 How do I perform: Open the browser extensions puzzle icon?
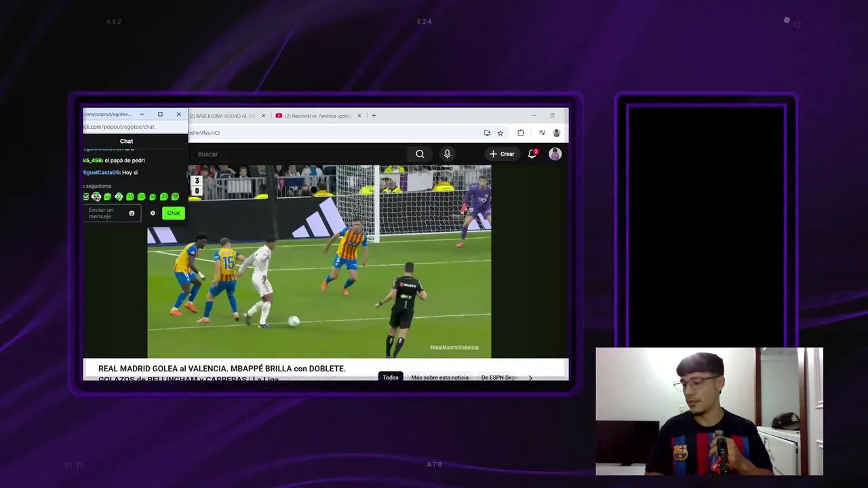tap(521, 133)
